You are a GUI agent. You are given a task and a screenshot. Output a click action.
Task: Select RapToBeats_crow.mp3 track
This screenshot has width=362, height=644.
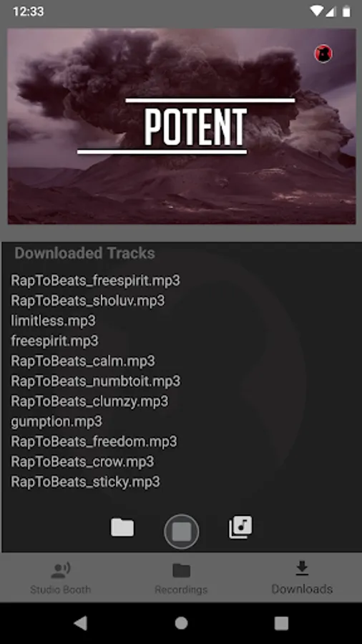(82, 462)
